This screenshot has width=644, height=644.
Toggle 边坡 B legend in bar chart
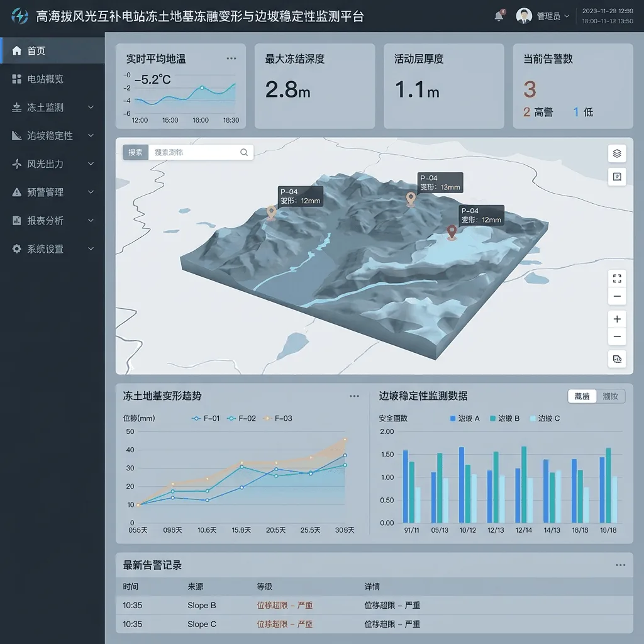[x=504, y=418]
